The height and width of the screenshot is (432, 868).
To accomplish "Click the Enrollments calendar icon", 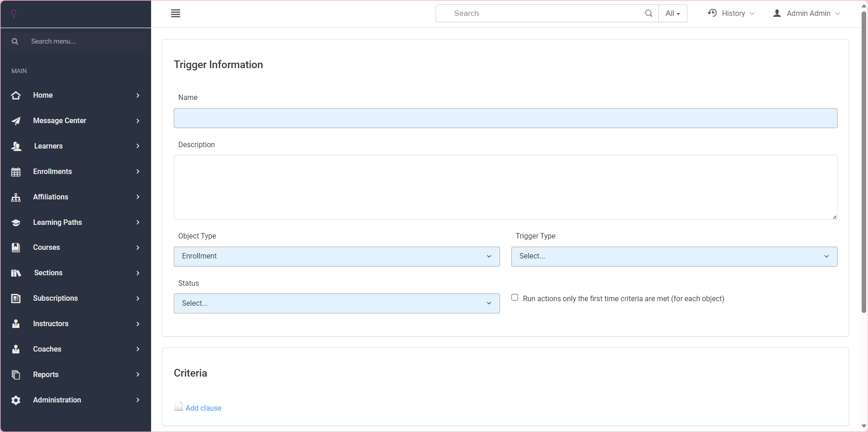I will click(x=16, y=172).
